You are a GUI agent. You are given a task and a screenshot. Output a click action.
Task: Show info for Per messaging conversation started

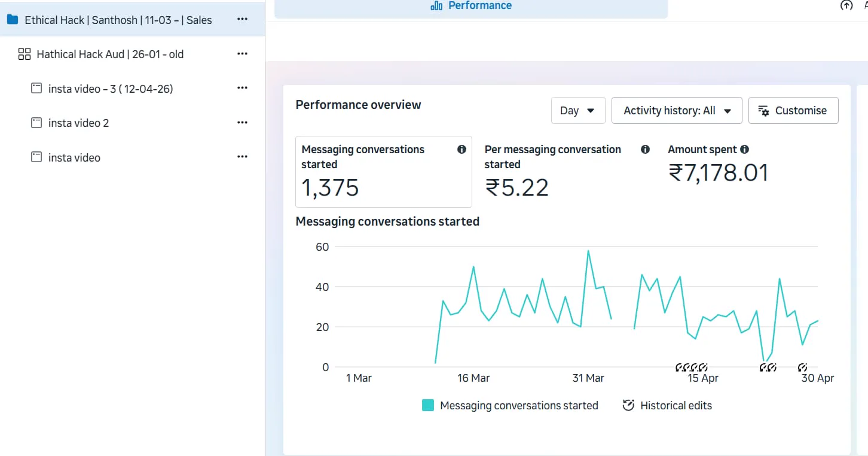[x=645, y=150]
